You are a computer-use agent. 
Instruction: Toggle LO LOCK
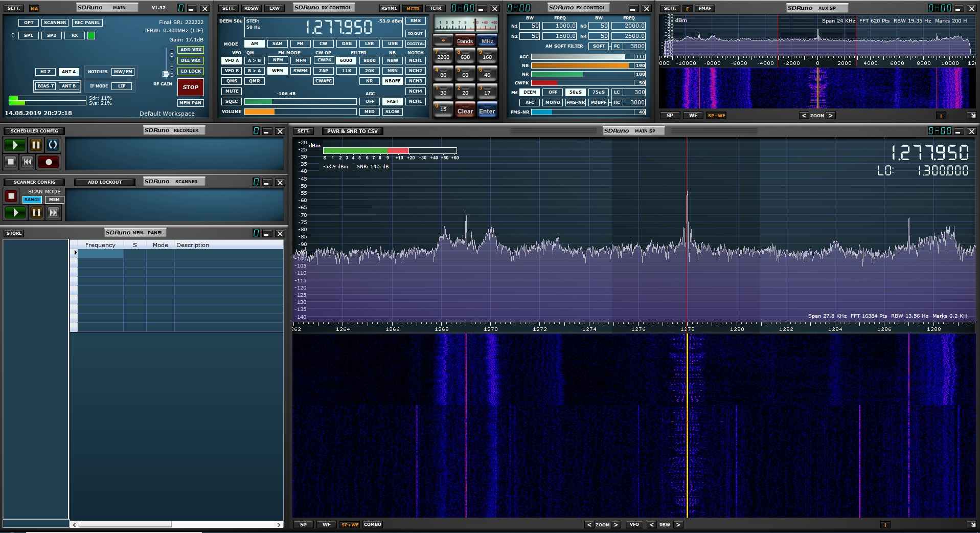point(191,71)
